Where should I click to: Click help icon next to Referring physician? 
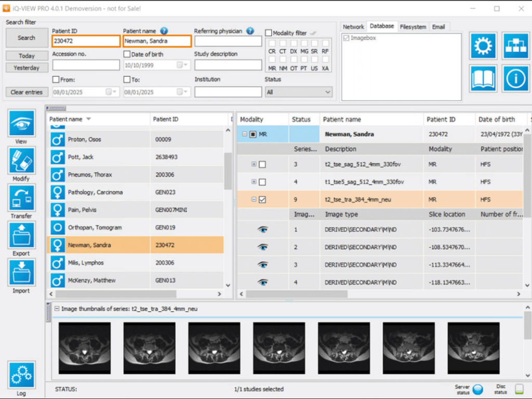coord(250,31)
